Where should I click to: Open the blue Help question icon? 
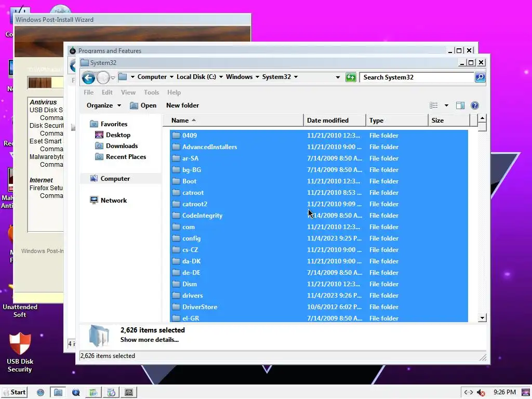[475, 105]
